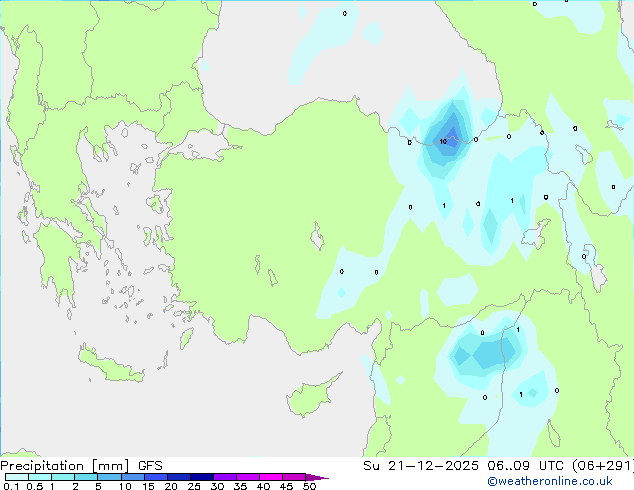Select the 2–5 mm legend color swatch
This screenshot has width=634, height=490.
(x=86, y=477)
